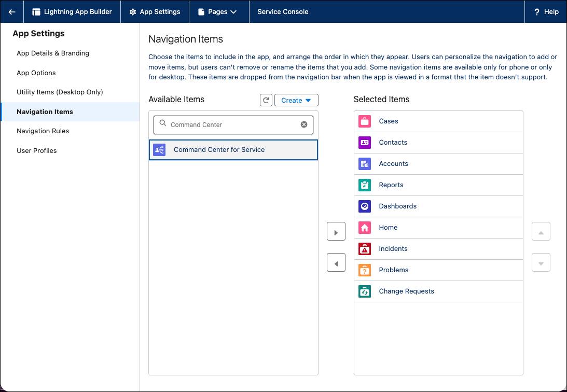Click the Home house icon
Screen dimensions: 567x392
(x=365, y=228)
